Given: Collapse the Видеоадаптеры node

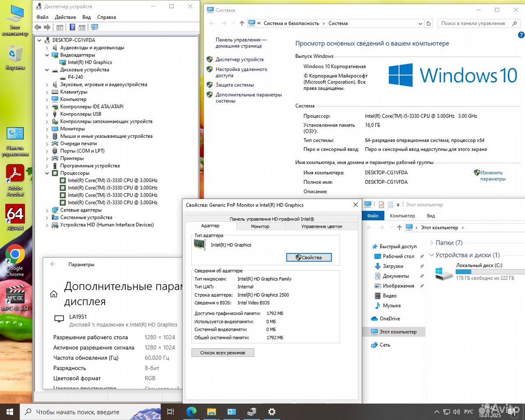Looking at the screenshot, I should 47,55.
